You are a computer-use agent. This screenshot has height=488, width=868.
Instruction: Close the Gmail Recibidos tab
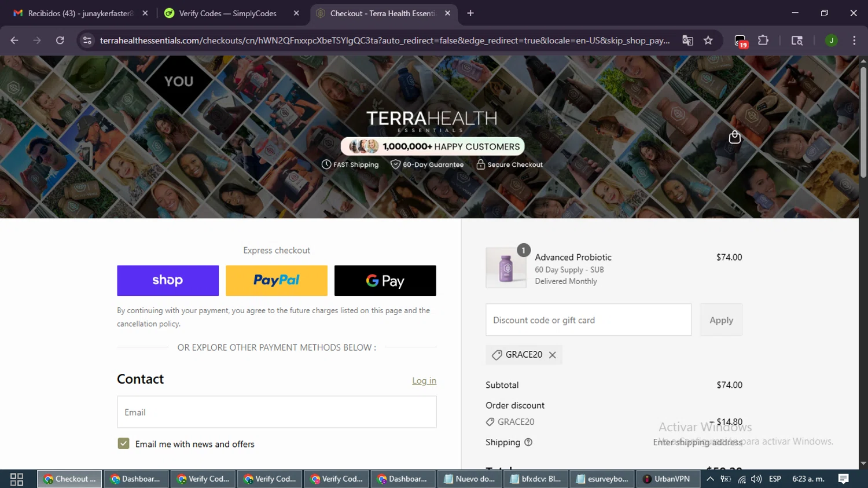pos(145,13)
